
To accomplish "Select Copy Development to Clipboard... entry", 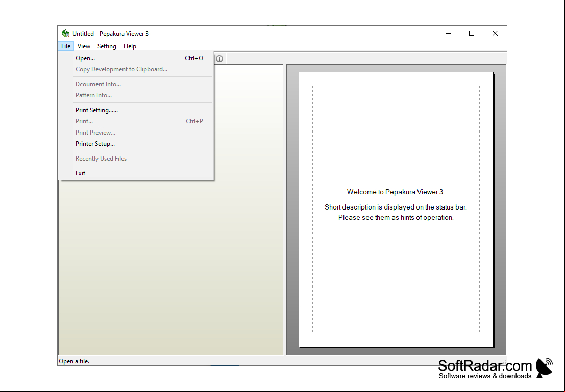I will [136, 69].
